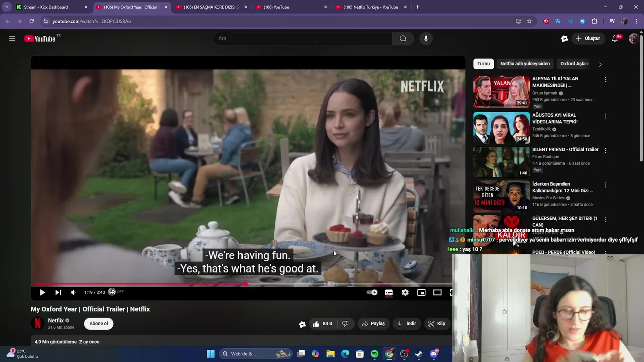The image size is (644, 362).
Task: Open a new browser tab
Action: (x=417, y=7)
